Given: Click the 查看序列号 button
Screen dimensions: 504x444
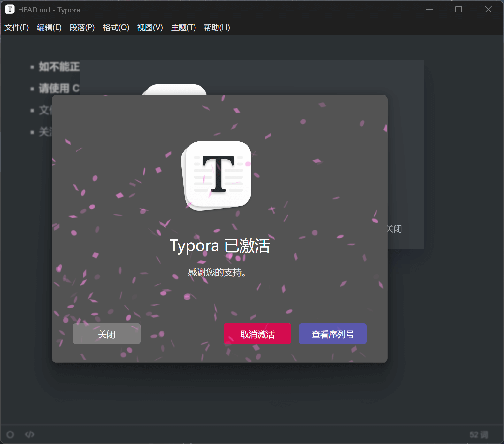Looking at the screenshot, I should [x=333, y=334].
